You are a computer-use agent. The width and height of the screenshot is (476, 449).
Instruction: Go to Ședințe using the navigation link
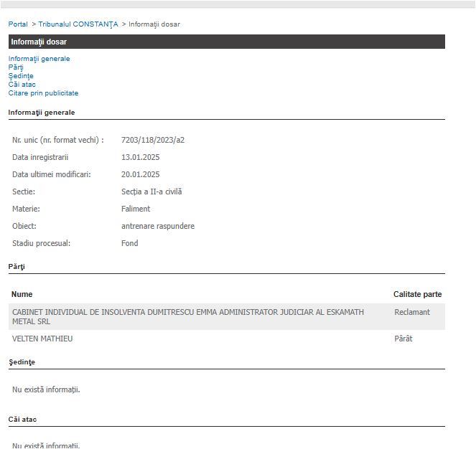coord(21,76)
